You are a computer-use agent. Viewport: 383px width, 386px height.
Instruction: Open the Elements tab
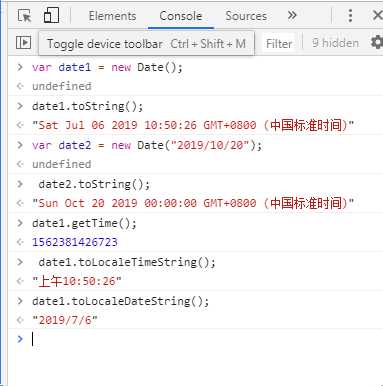click(112, 16)
